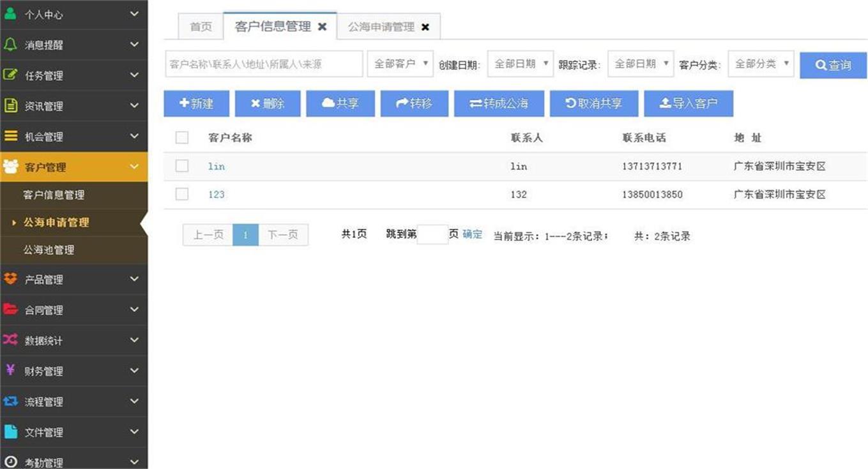Click the 产品管理 dropbox-style icon
This screenshot has height=469, width=868.
pyautogui.click(x=10, y=279)
